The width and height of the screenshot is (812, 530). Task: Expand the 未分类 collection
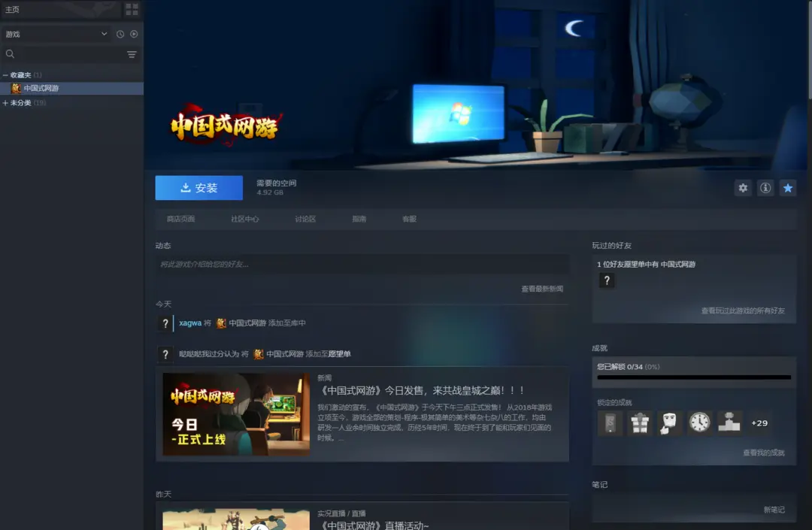point(5,103)
